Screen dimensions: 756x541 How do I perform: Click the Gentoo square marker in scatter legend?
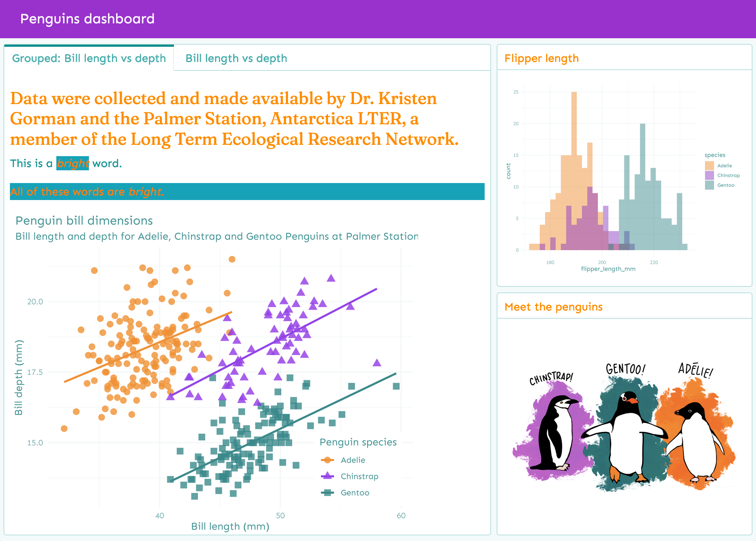(x=327, y=492)
